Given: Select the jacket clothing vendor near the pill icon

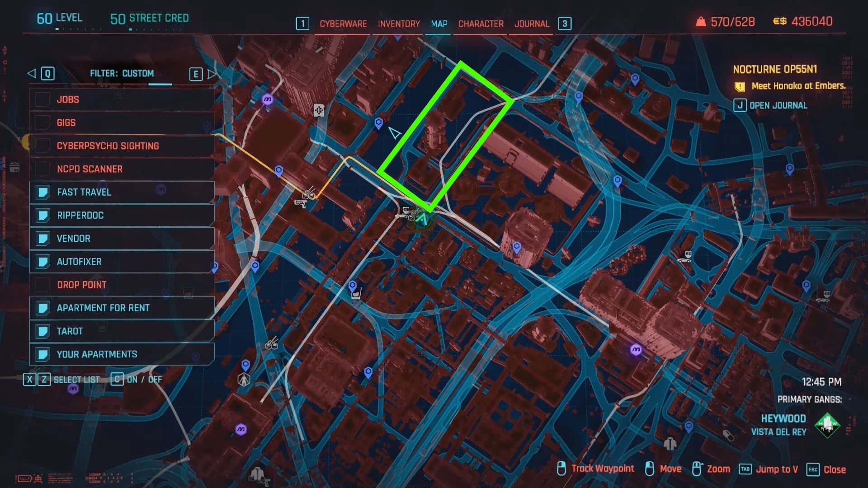Looking at the screenshot, I should [670, 444].
